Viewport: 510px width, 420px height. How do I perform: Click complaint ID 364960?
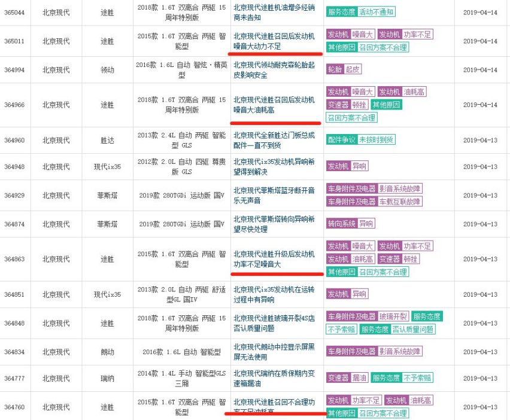(14, 140)
